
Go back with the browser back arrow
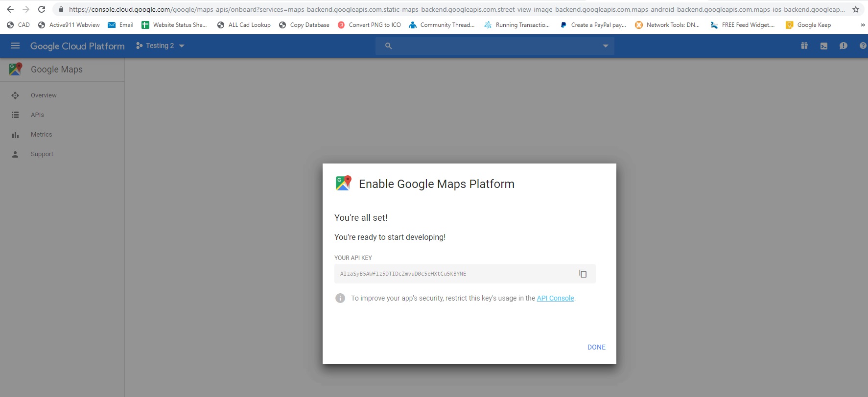tap(10, 9)
